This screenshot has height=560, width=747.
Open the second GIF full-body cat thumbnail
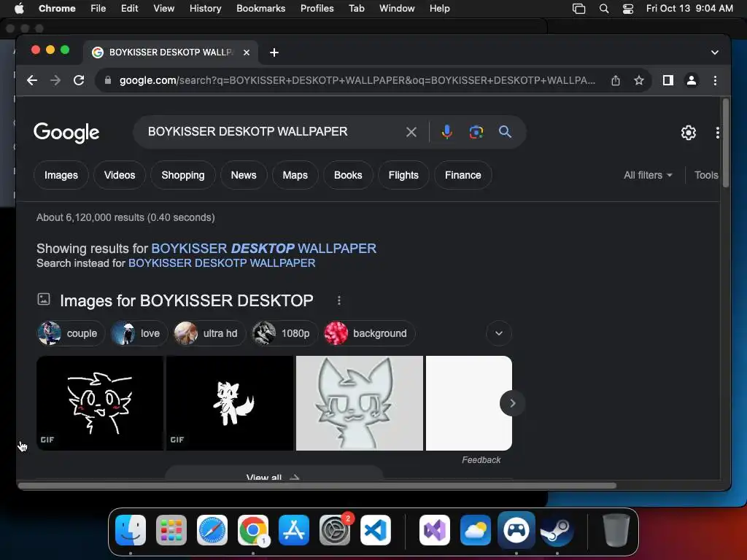point(230,403)
